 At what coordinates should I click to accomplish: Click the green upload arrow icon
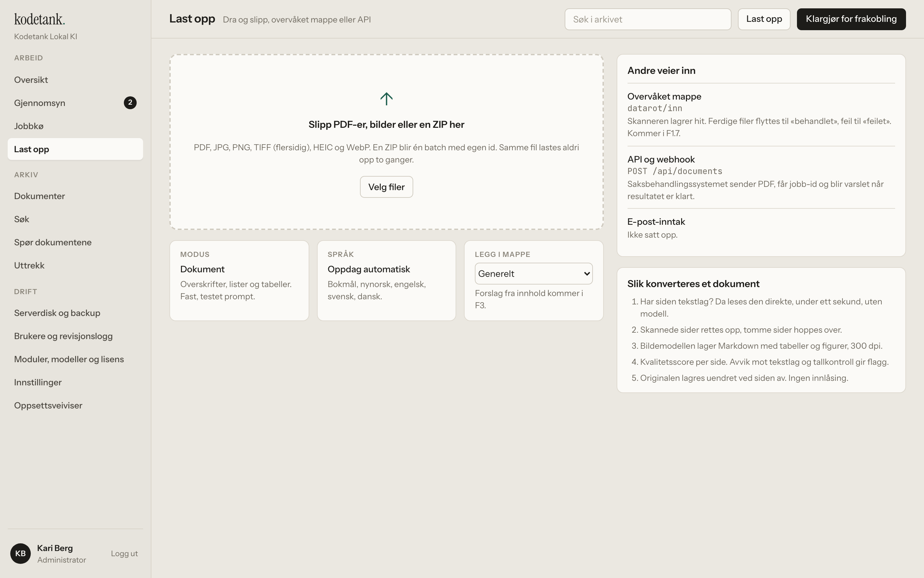click(x=386, y=99)
